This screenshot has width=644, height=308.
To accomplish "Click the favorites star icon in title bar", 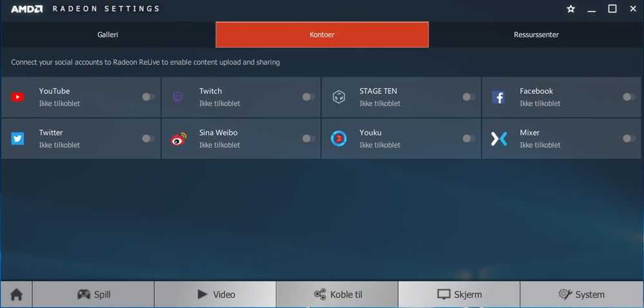I will 571,9.
